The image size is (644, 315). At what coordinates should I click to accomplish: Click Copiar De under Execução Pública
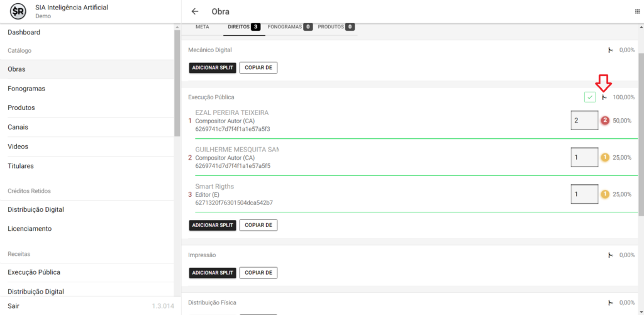click(x=258, y=225)
